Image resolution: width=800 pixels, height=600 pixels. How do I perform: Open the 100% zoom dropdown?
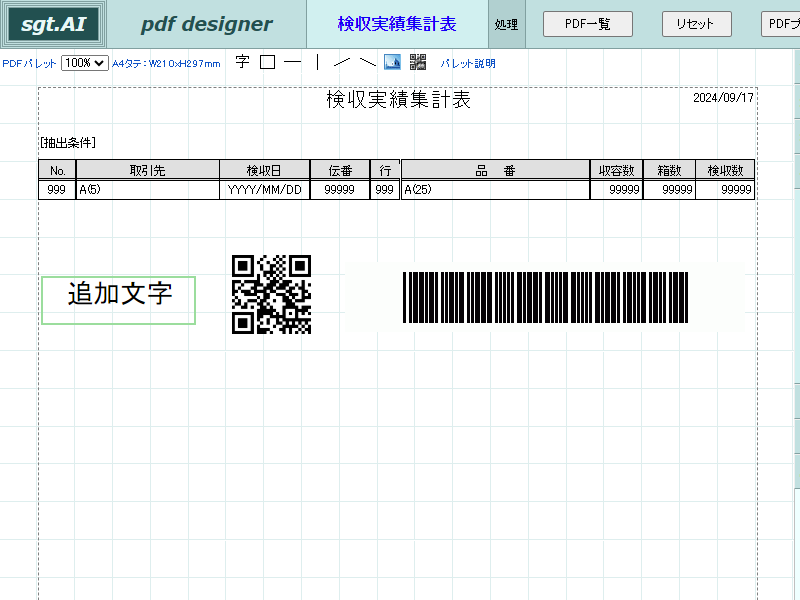[85, 63]
